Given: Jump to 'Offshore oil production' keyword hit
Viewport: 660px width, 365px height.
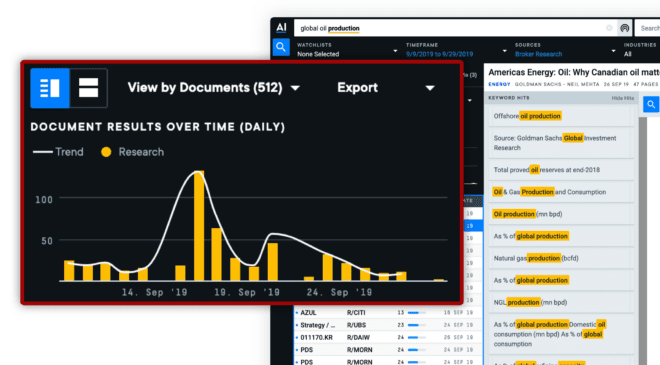Looking at the screenshot, I should point(561,116).
